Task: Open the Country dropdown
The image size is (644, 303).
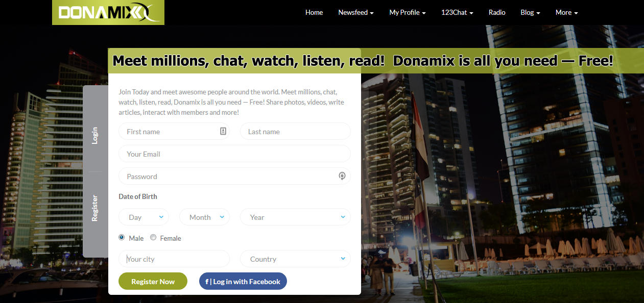Action: pyautogui.click(x=295, y=259)
